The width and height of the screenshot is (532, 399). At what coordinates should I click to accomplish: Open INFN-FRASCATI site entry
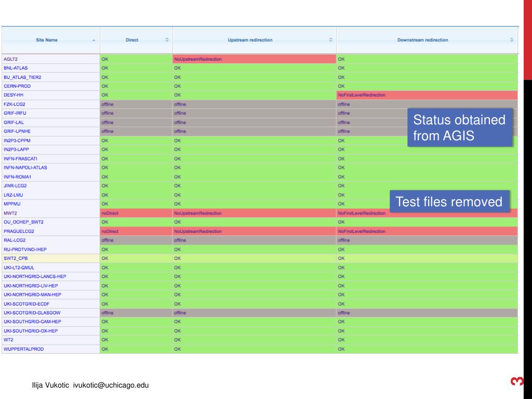point(20,158)
